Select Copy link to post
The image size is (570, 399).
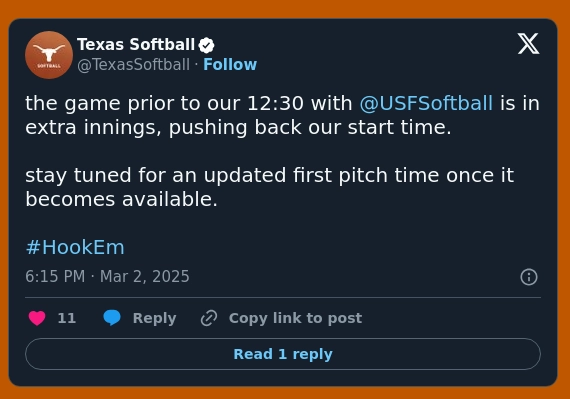point(295,318)
